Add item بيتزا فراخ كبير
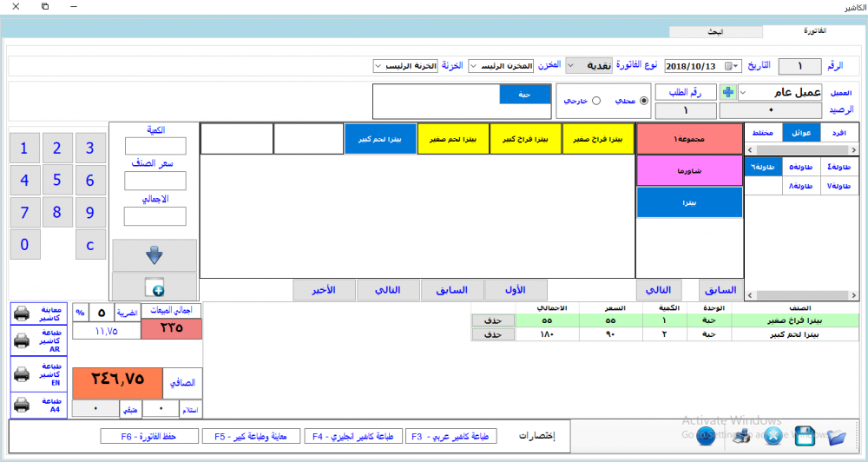The height and width of the screenshot is (462, 868). (x=525, y=139)
